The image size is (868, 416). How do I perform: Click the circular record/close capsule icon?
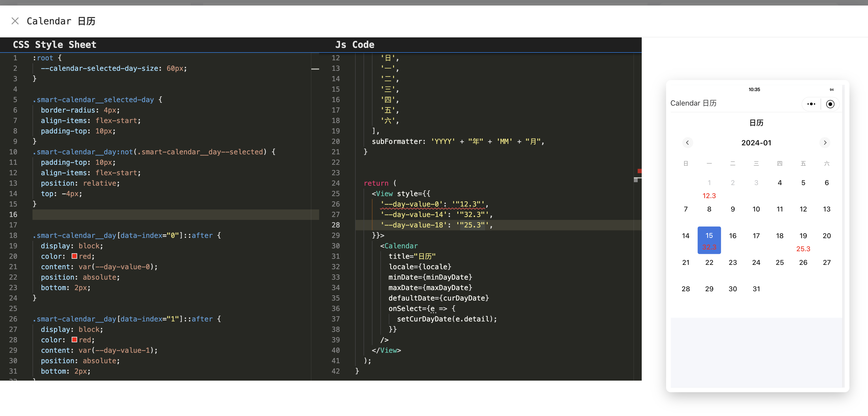coord(830,104)
